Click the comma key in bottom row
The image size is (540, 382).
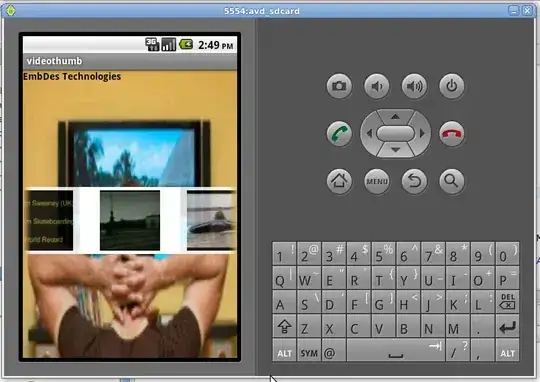482,350
